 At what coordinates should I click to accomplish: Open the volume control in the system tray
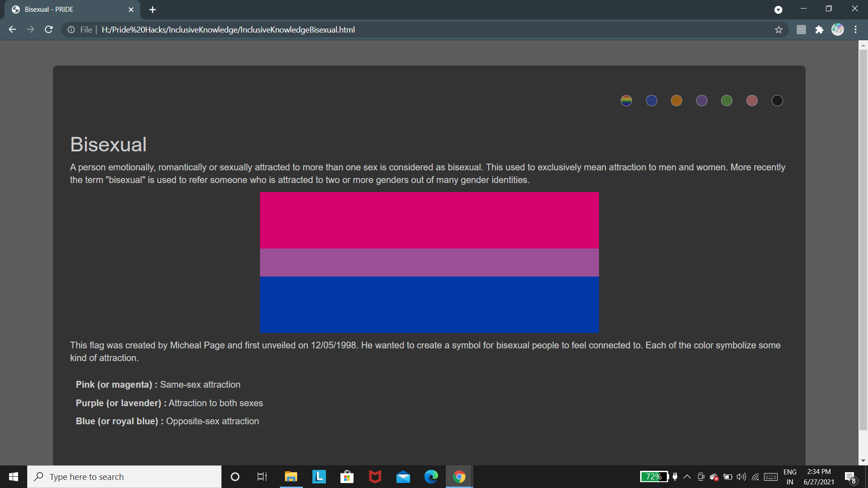(x=741, y=477)
